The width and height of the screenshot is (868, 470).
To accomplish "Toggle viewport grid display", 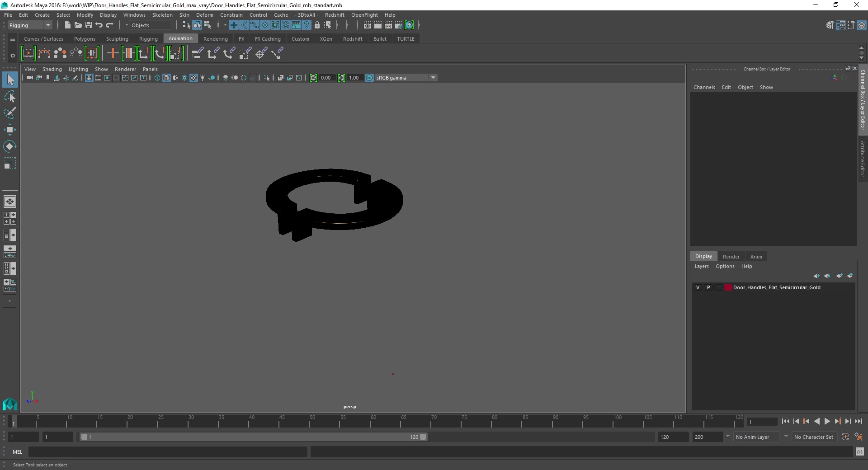I will coord(89,78).
